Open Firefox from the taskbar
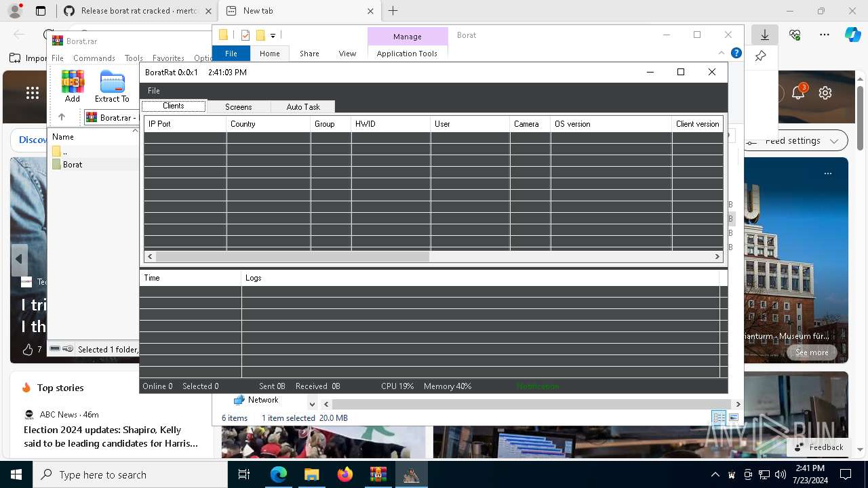Screen dimensions: 868x488 pyautogui.click(x=344, y=474)
